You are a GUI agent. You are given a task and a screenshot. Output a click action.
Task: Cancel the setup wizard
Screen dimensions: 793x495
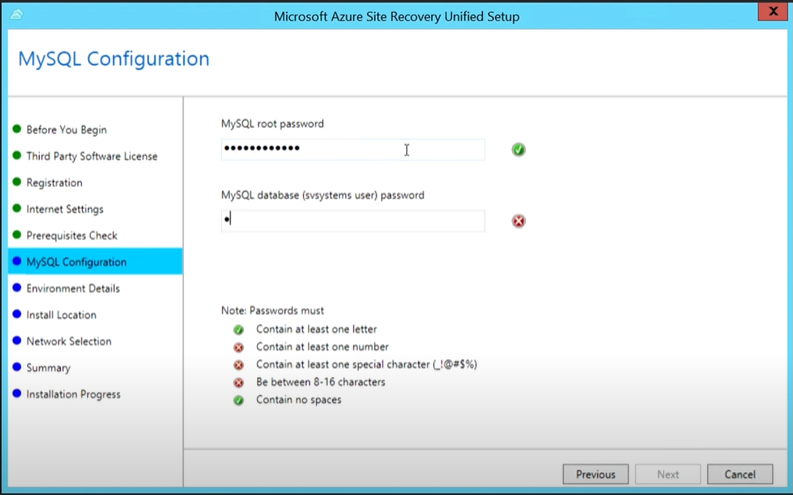tap(740, 474)
